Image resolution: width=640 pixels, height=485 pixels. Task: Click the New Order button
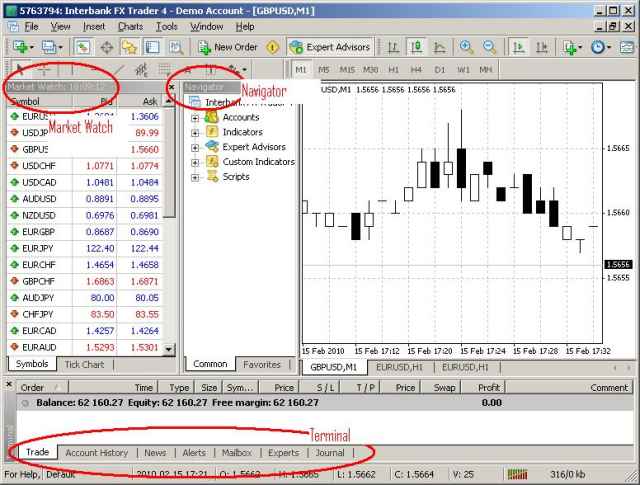[228, 47]
